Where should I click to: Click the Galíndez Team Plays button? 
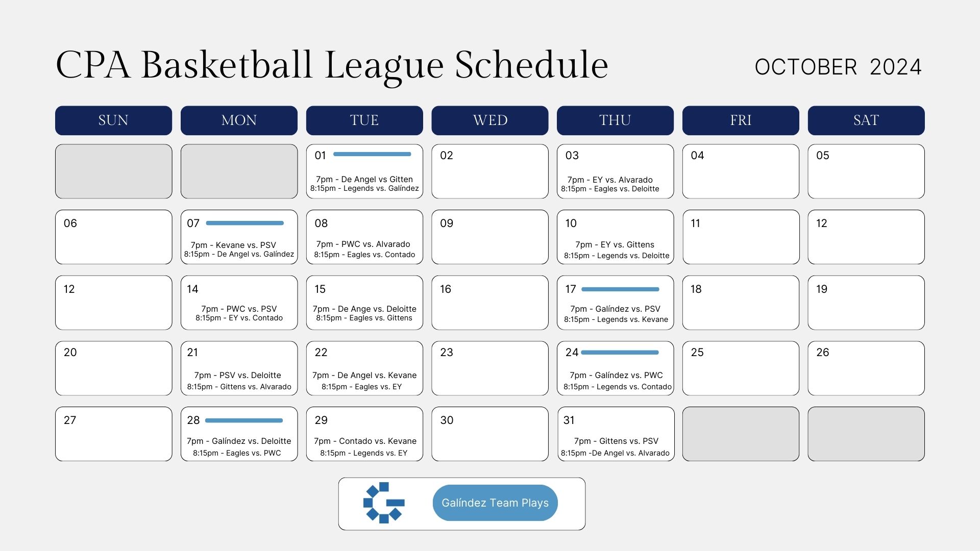pyautogui.click(x=495, y=503)
